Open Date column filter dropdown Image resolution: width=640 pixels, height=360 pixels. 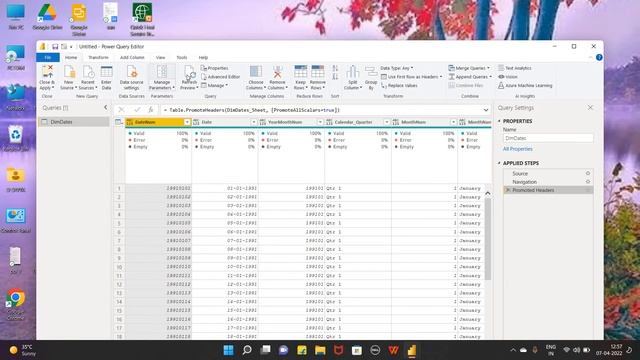point(253,122)
